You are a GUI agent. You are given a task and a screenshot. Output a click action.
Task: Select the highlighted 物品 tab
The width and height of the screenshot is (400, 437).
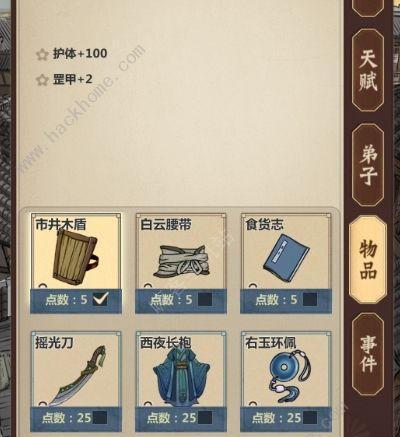click(368, 260)
